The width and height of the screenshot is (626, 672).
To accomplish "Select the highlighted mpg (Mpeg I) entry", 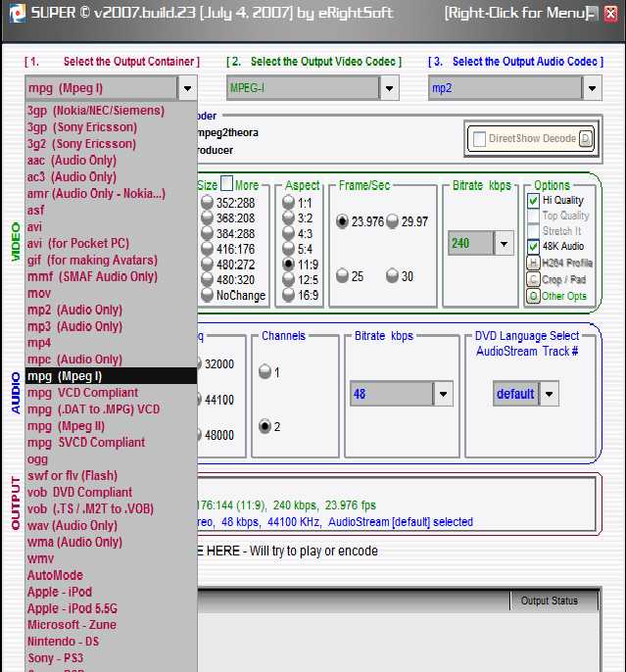I will point(111,376).
